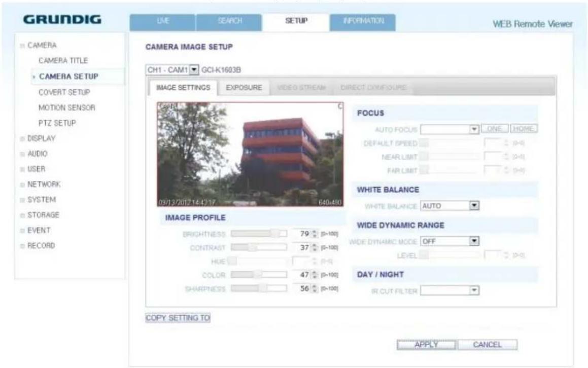Expand the SYSTEM section
This screenshot has height=368, width=588.
click(22, 200)
